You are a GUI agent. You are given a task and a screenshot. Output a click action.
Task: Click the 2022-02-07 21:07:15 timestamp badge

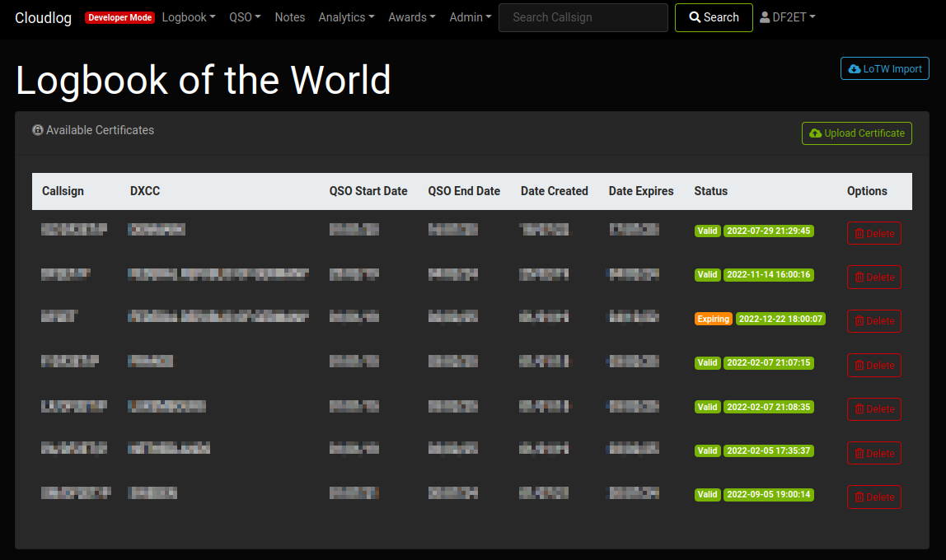coord(769,363)
